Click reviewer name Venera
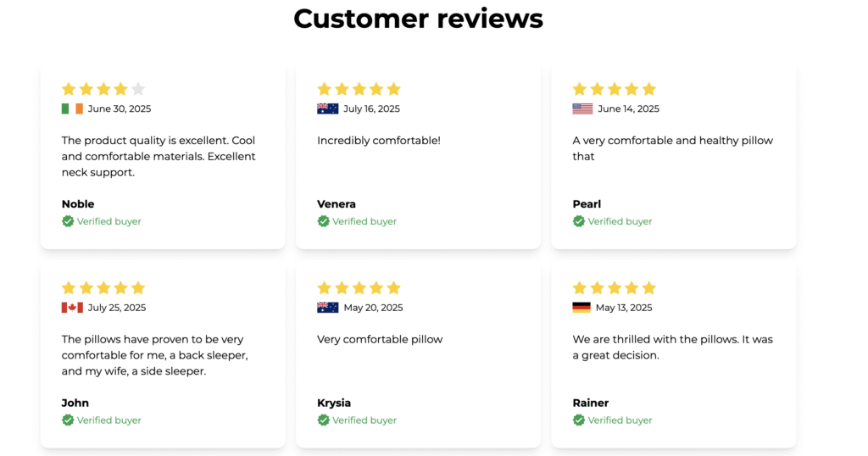 pos(337,204)
